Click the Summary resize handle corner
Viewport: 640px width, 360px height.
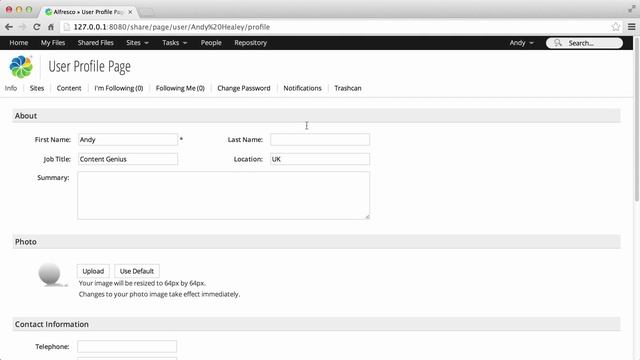[x=367, y=217]
